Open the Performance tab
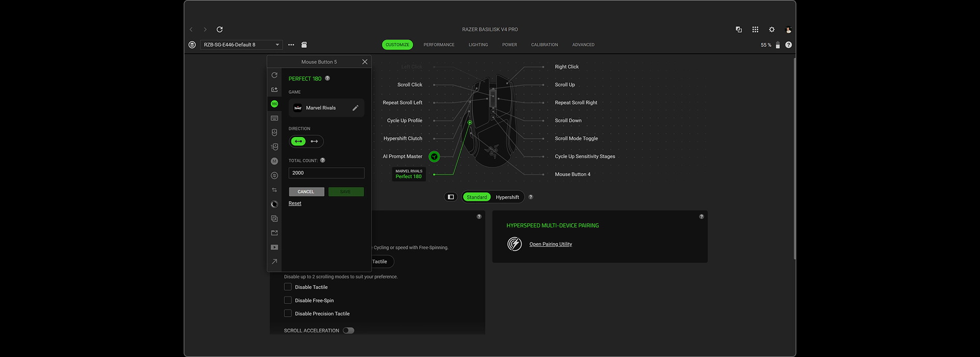This screenshot has width=980, height=357. pyautogui.click(x=439, y=45)
